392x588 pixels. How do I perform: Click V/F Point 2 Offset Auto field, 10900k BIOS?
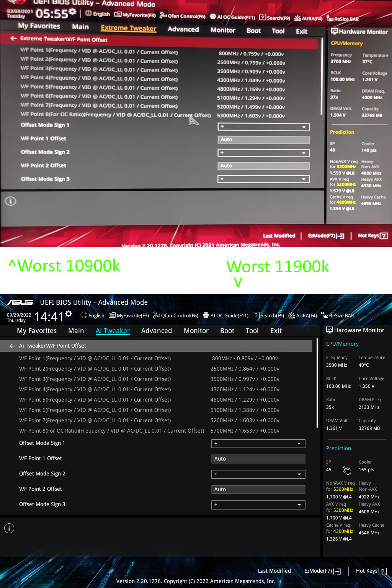[264, 166]
